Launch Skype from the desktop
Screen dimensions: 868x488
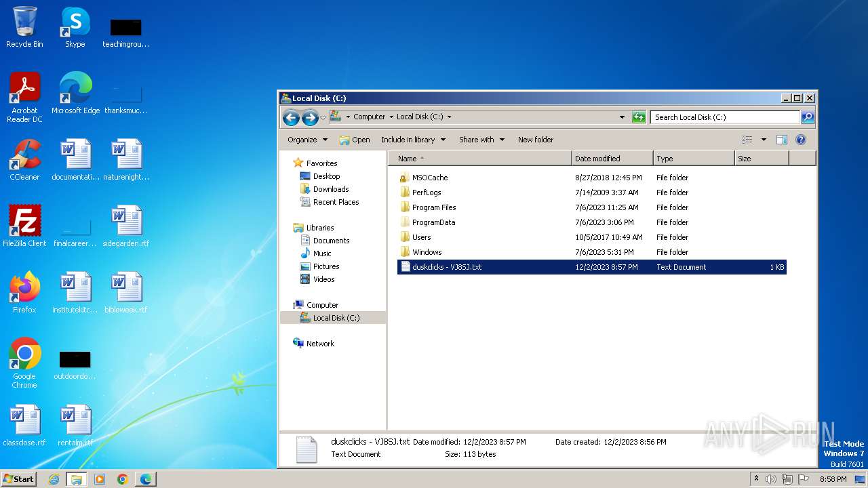point(75,27)
